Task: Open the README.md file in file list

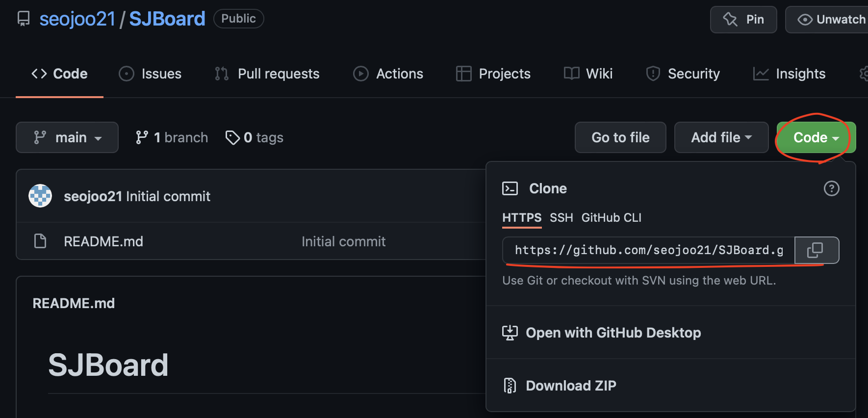Action: pos(103,241)
